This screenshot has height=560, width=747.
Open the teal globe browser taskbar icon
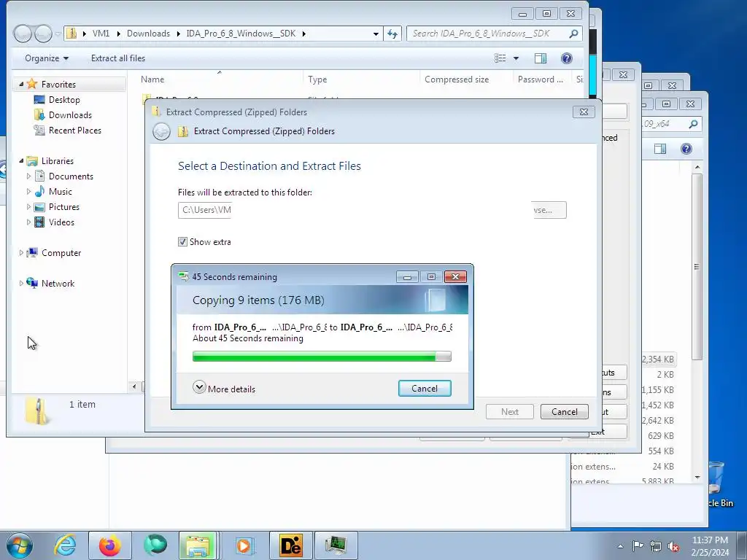tap(155, 545)
